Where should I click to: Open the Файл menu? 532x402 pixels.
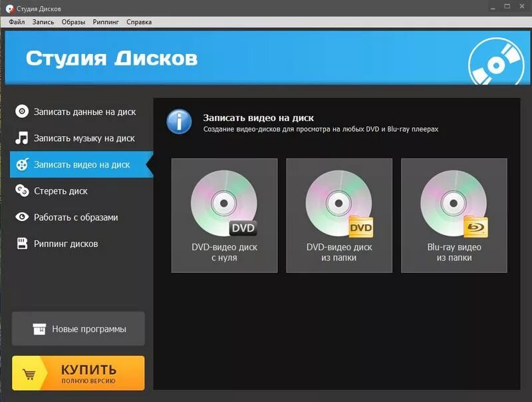click(17, 22)
